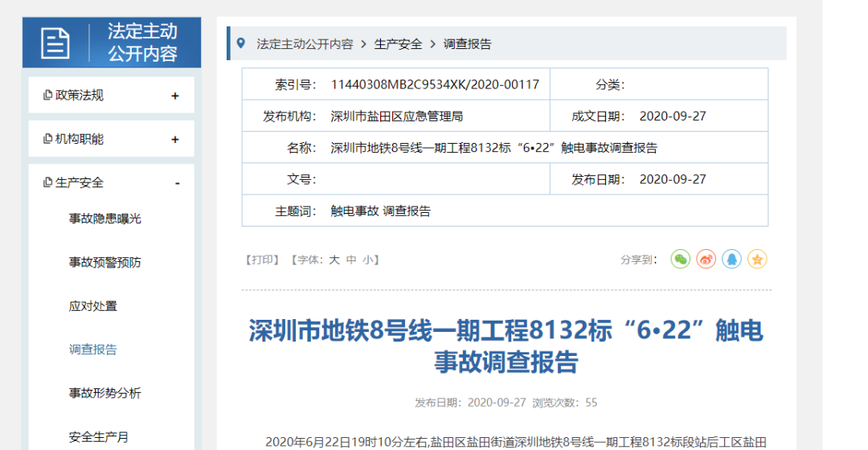Go to 法定主动公开内容 breadcrumb link
Image resolution: width=868 pixels, height=450 pixels.
(305, 44)
